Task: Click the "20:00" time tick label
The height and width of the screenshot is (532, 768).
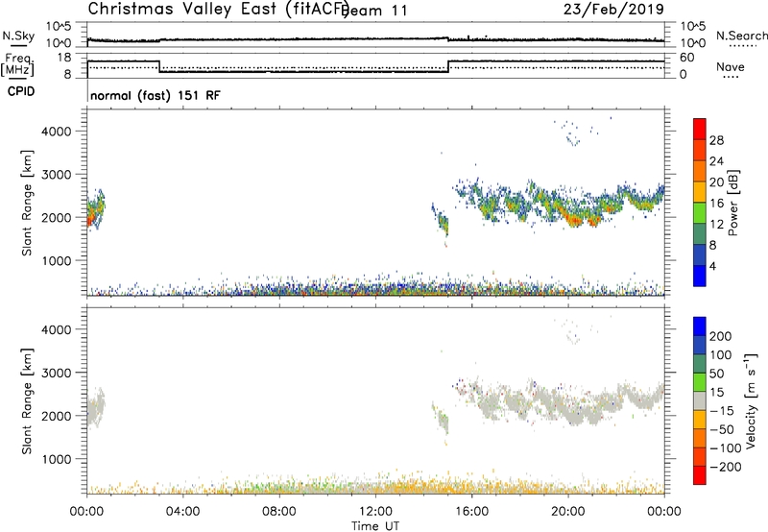Action: click(x=567, y=512)
